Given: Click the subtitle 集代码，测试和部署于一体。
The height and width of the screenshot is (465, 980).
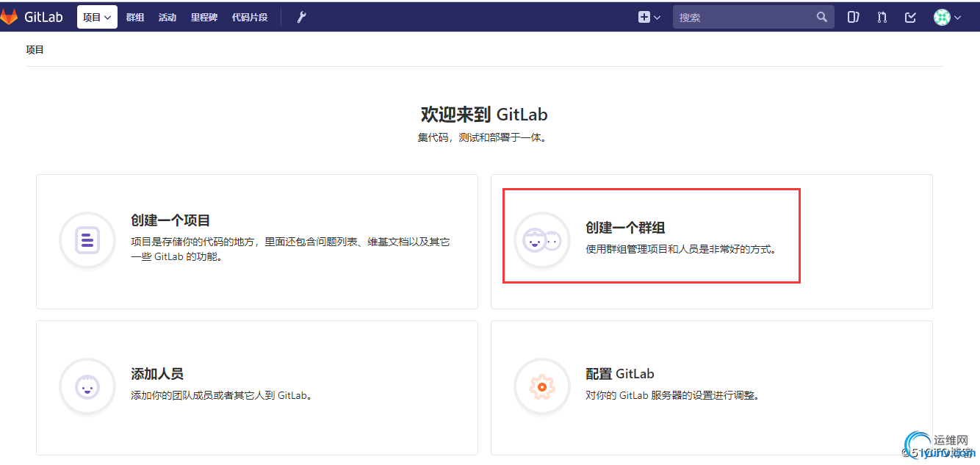Looking at the screenshot, I should point(483,137).
